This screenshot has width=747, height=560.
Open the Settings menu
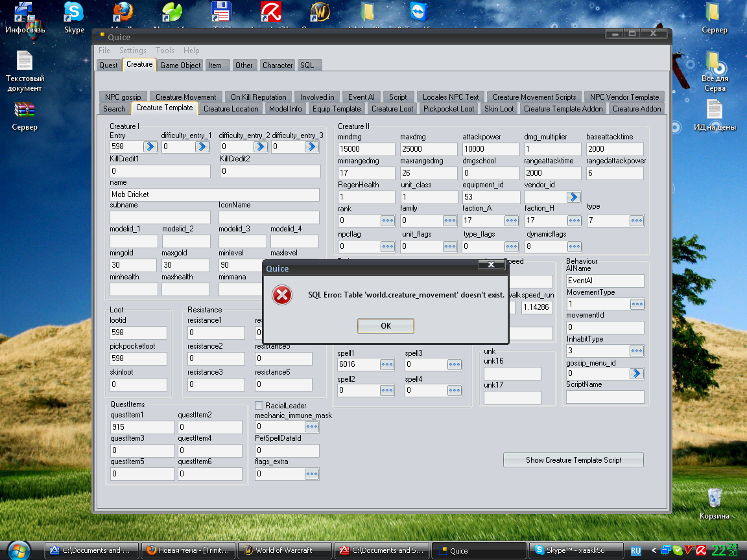(132, 51)
